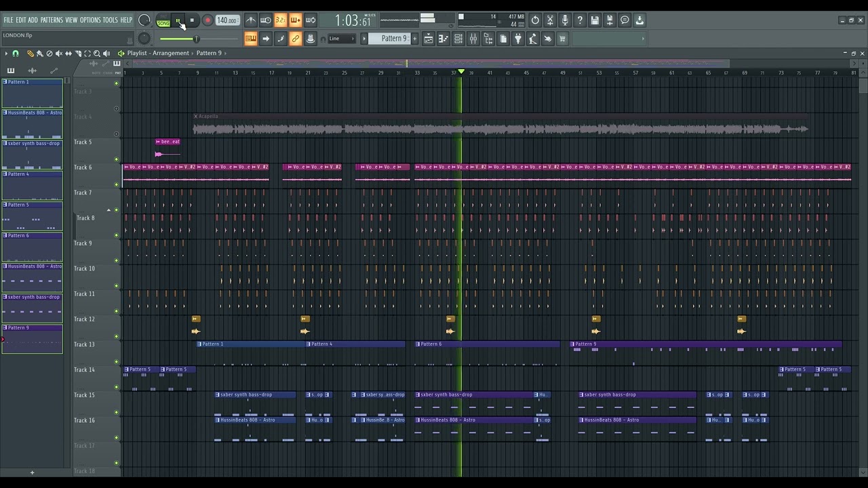This screenshot has width=868, height=488.
Task: Click Pattern 9 in the playlist breadcrumb
Action: (x=209, y=53)
